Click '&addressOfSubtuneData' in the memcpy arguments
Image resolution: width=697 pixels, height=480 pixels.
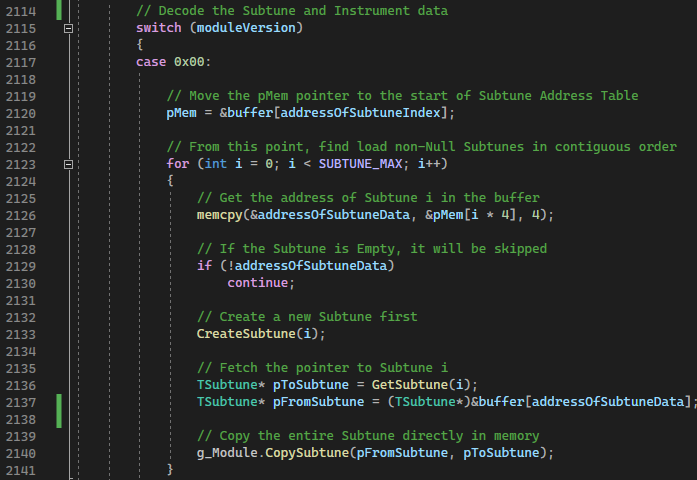click(330, 215)
